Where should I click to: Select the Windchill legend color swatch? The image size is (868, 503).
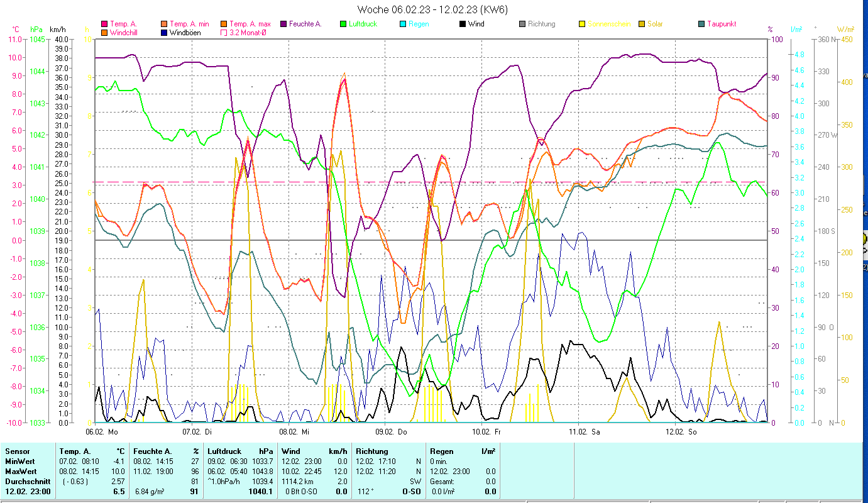104,32
